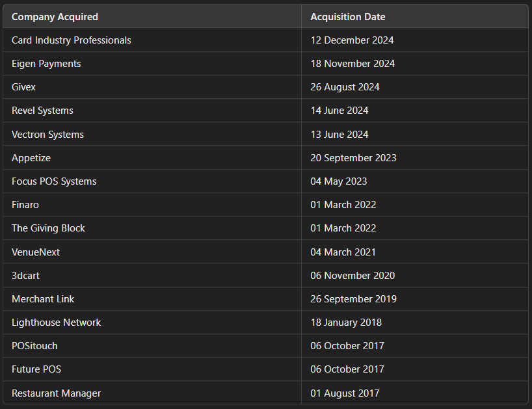Select the 18 January 2018 date

click(346, 322)
